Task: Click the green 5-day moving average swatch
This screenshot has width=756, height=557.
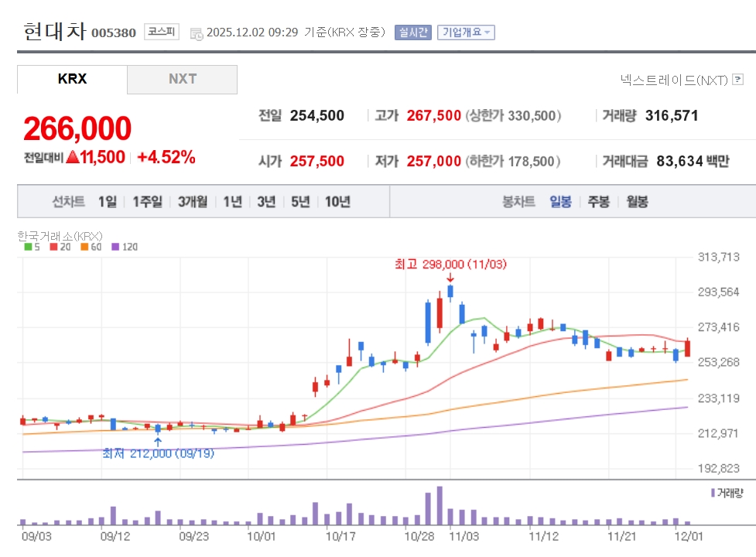Action: click(28, 248)
